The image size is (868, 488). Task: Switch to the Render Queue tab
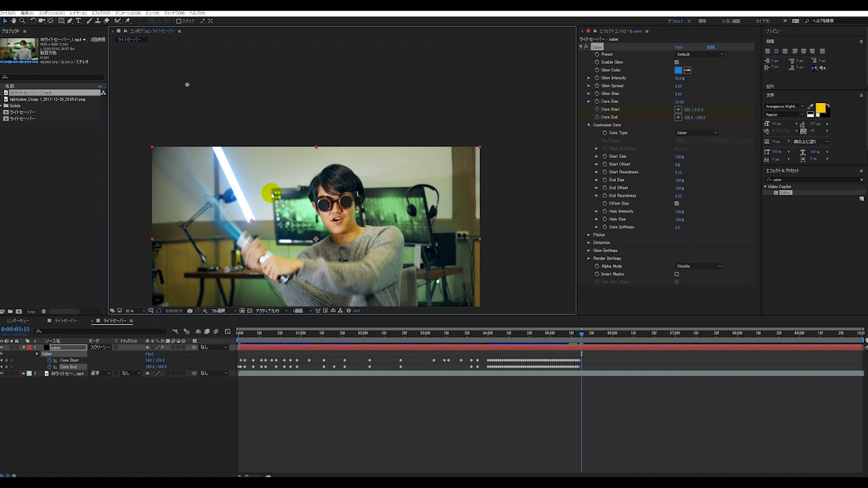[x=18, y=321]
